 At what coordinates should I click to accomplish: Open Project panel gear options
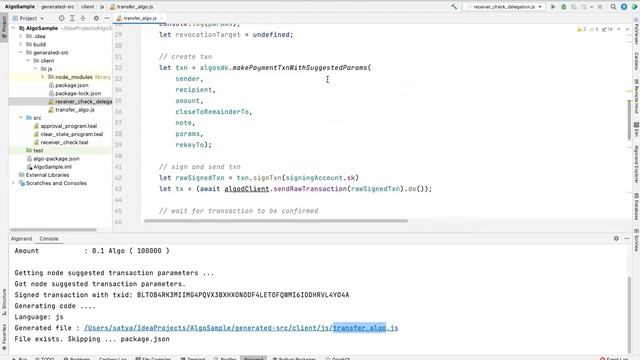[x=96, y=18]
